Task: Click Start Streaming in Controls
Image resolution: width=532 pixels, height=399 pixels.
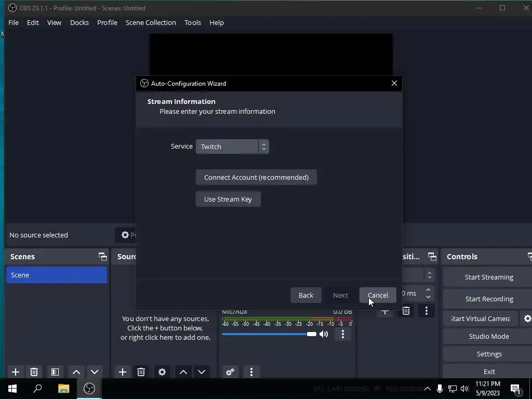Action: [x=488, y=277]
